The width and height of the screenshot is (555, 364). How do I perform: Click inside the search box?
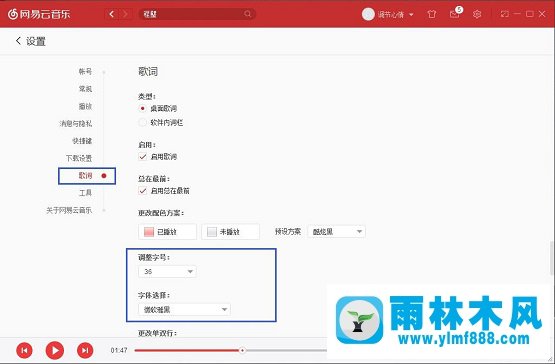197,14
